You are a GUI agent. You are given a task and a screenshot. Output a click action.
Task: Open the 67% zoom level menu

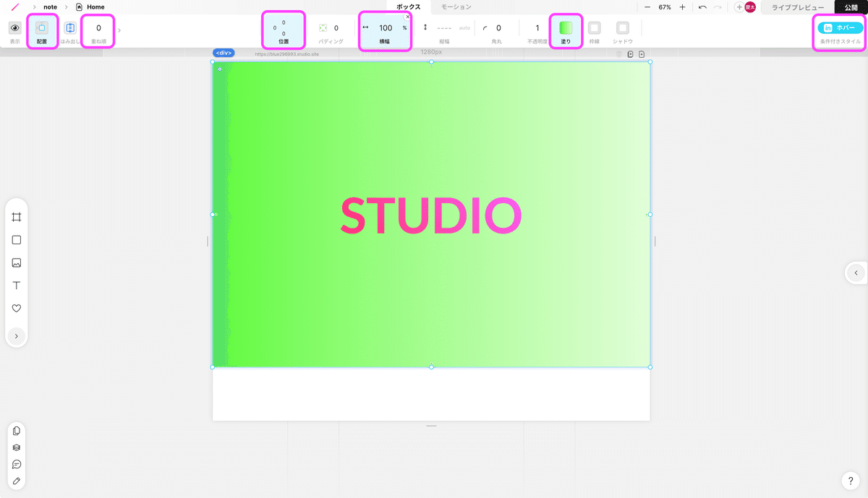[665, 7]
